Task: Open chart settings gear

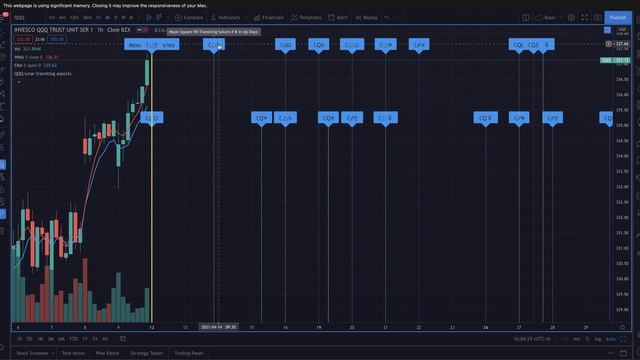Action: pos(571,18)
